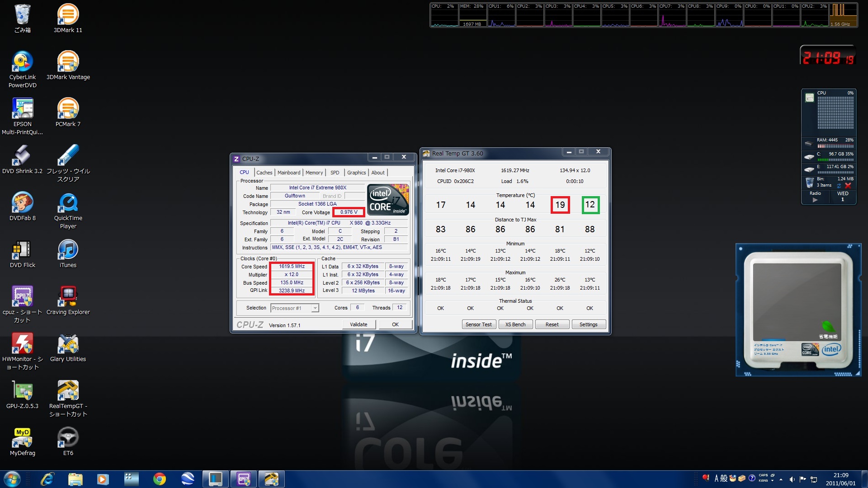Screen dimensions: 868x488
Task: Open the QuickTime Player desktop shortcut
Action: pyautogui.click(x=68, y=210)
